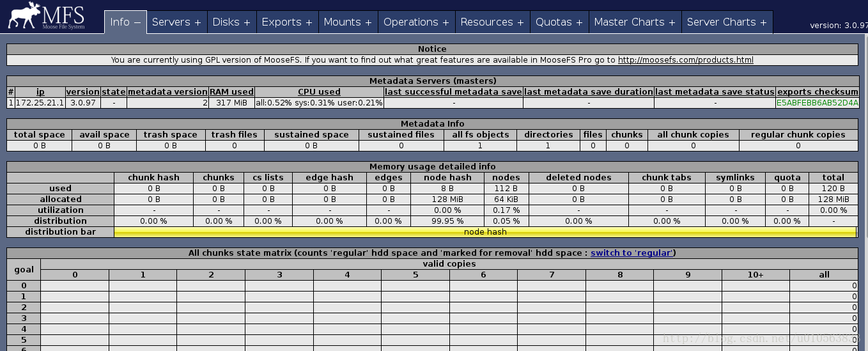
Task: Click the 'utilization' row label
Action: click(61, 210)
